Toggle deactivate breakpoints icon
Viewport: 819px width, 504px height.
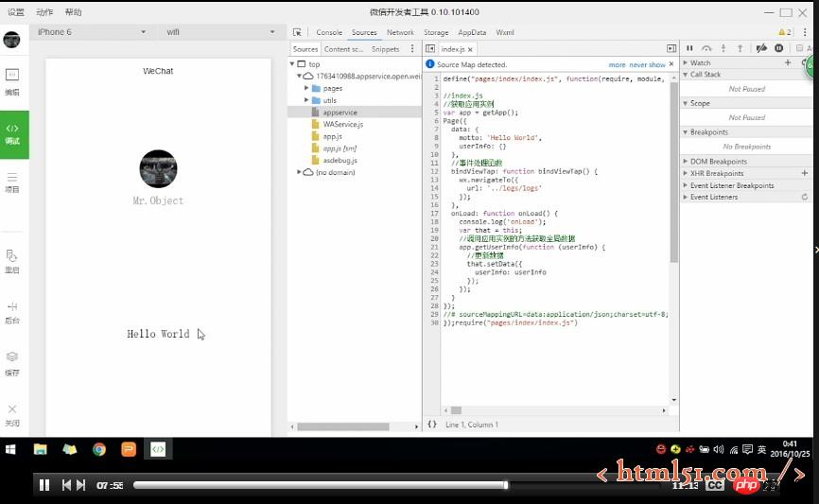coord(761,48)
